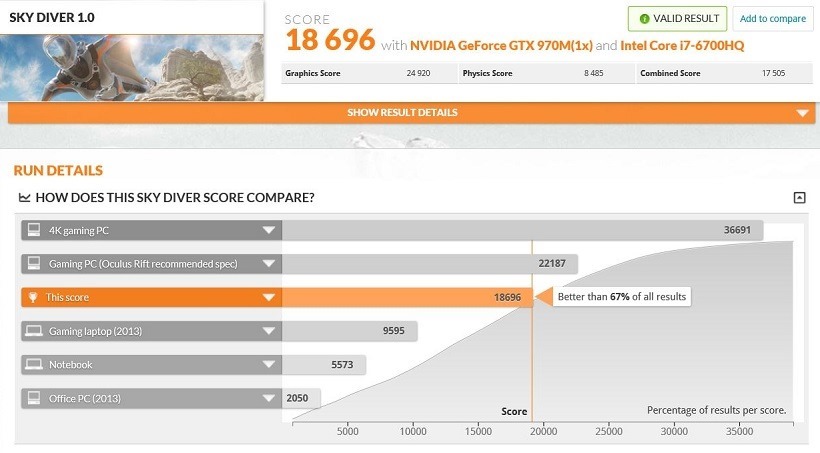
Task: Expand the Notebook row dropdown arrow
Action: tap(269, 365)
